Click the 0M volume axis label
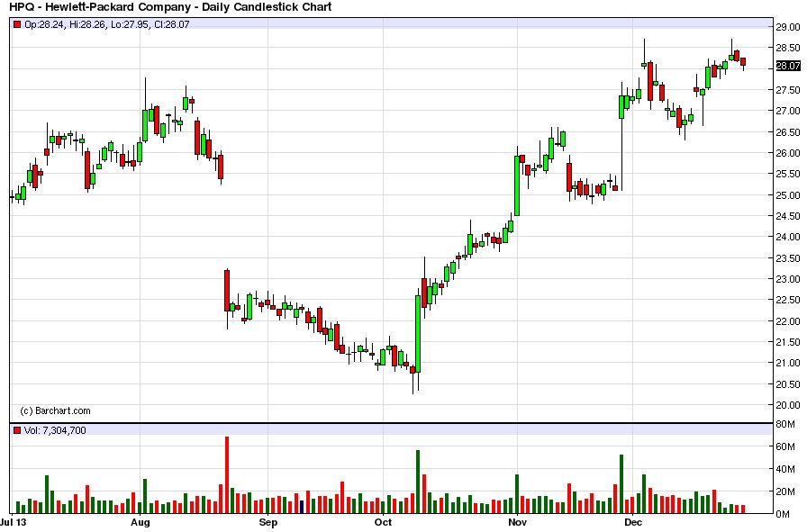 [x=783, y=514]
